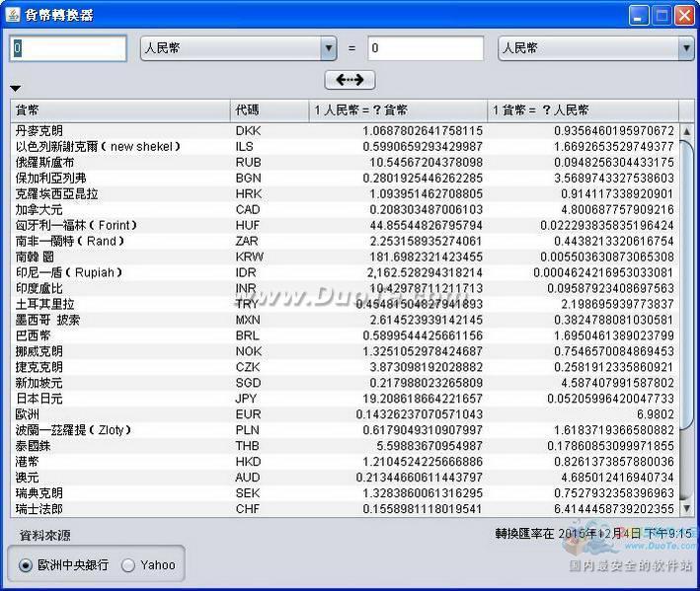The image size is (700, 591).
Task: Click the right amount result field
Action: tap(426, 47)
